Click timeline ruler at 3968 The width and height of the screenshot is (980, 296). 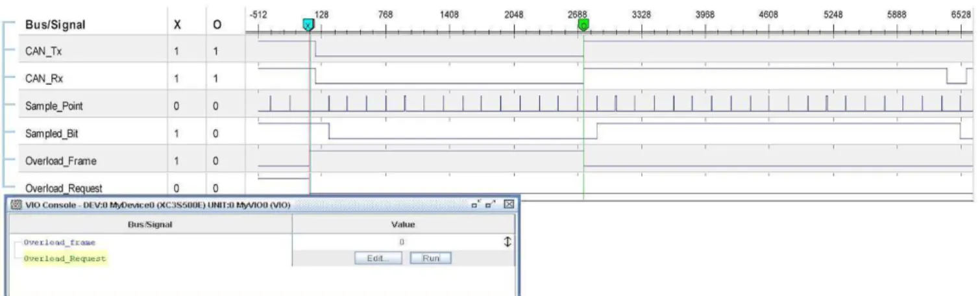coord(704,16)
